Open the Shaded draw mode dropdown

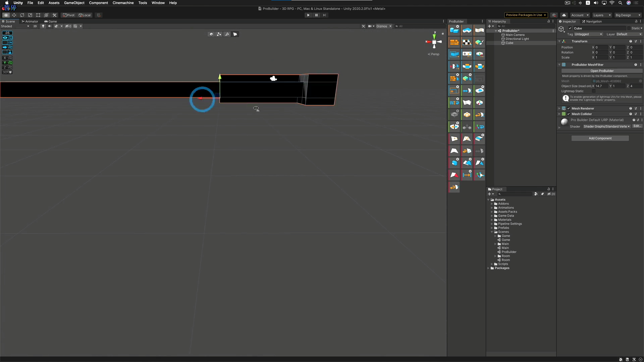pyautogui.click(x=15, y=26)
